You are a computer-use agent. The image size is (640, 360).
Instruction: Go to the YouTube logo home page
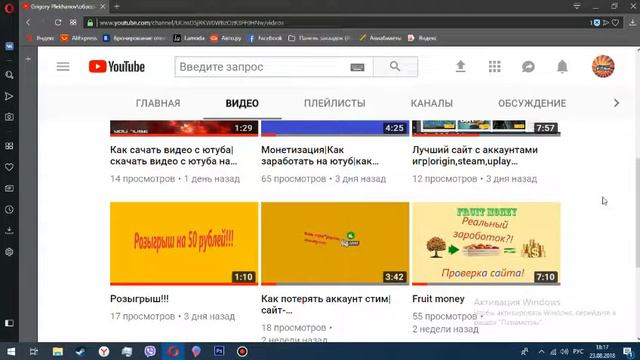tap(117, 67)
